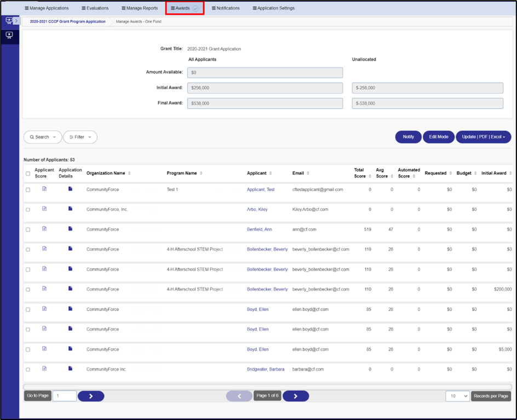Check the select-all applicants checkbox
517x420 pixels.
click(28, 174)
